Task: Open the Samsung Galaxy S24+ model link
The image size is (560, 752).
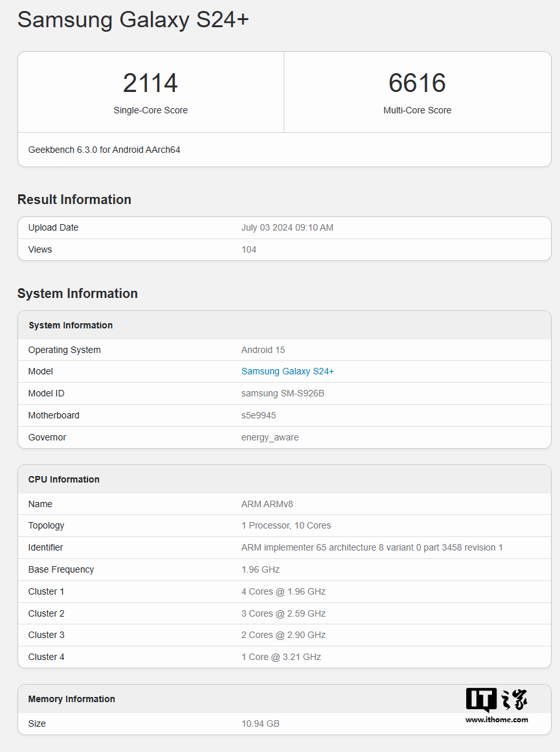Action: pyautogui.click(x=287, y=371)
